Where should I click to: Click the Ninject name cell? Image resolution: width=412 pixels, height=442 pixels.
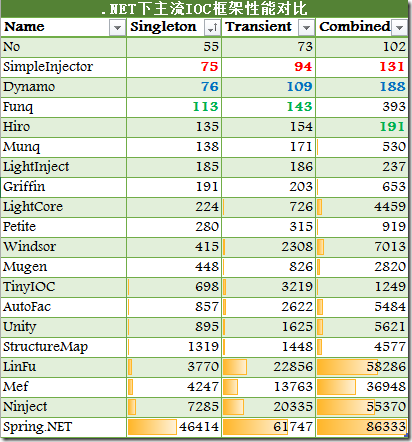(x=64, y=407)
